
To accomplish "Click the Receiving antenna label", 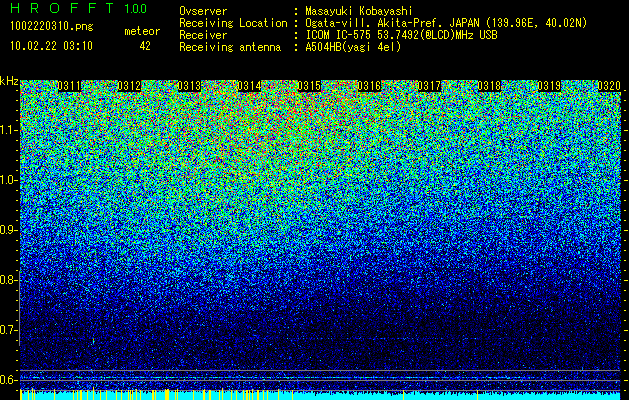I will [230, 47].
